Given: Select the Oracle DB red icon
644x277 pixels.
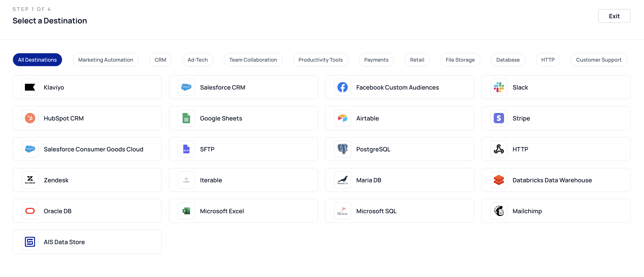Looking at the screenshot, I should (30, 211).
